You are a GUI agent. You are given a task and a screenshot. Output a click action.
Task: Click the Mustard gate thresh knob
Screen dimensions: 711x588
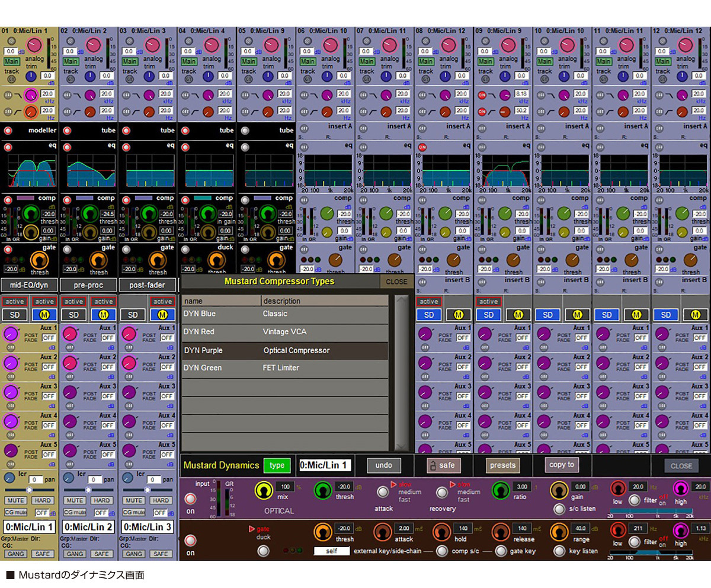pyautogui.click(x=323, y=531)
